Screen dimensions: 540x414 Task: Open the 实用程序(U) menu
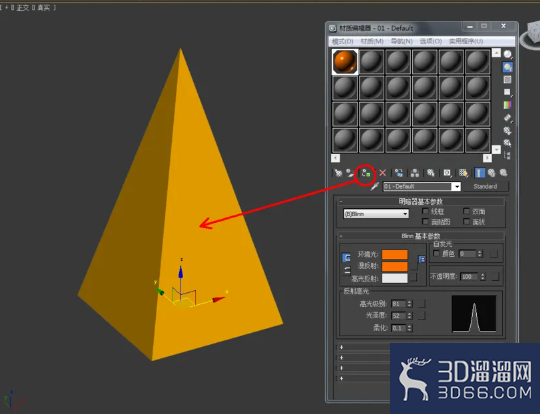tap(466, 41)
